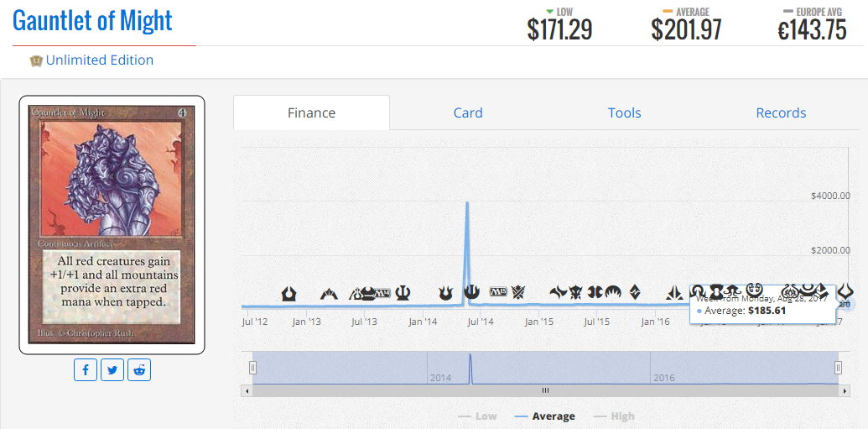The image size is (868, 429).
Task: Share the card on Reddit
Action: pos(139,370)
